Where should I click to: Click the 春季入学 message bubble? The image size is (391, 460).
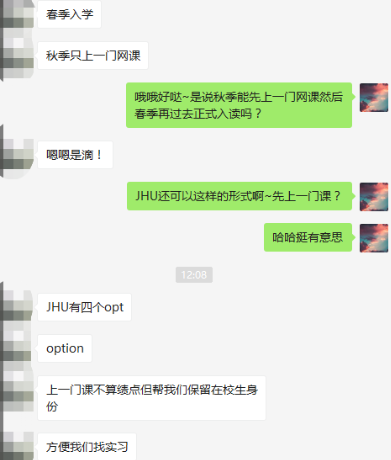click(69, 14)
